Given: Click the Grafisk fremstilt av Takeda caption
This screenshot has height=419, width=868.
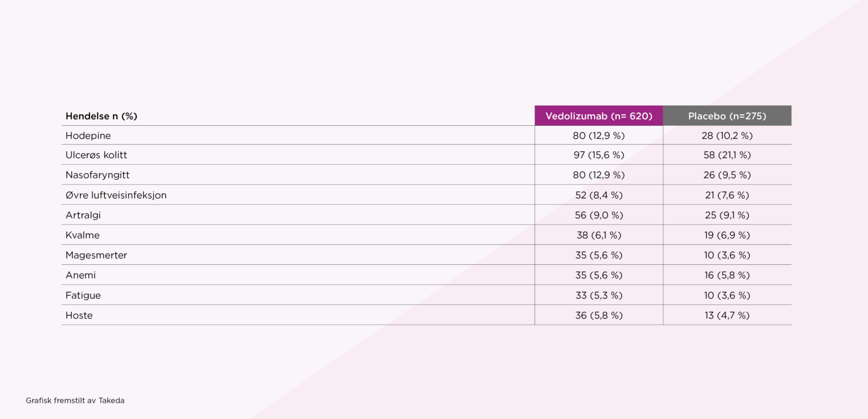Looking at the screenshot, I should 75,400.
